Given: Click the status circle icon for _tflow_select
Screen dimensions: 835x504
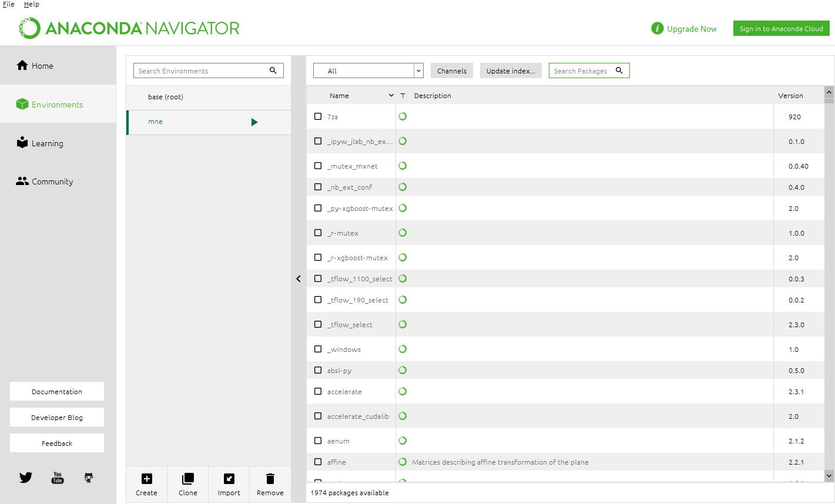Looking at the screenshot, I should click(403, 324).
